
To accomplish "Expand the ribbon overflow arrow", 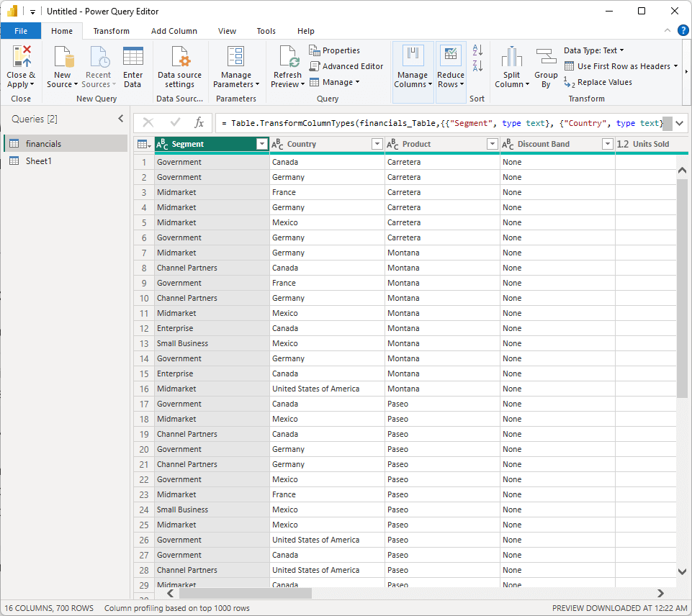I will (x=686, y=71).
